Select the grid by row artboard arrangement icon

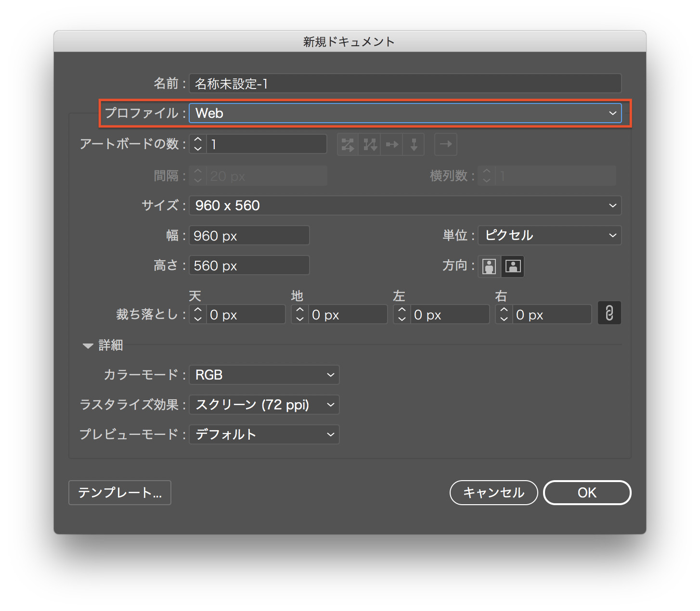348,144
